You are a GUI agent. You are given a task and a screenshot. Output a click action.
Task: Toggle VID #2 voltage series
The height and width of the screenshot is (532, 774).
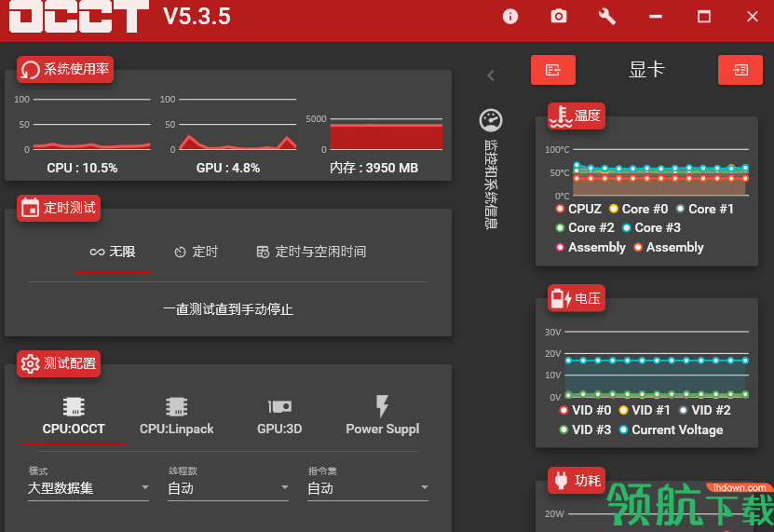(x=704, y=411)
